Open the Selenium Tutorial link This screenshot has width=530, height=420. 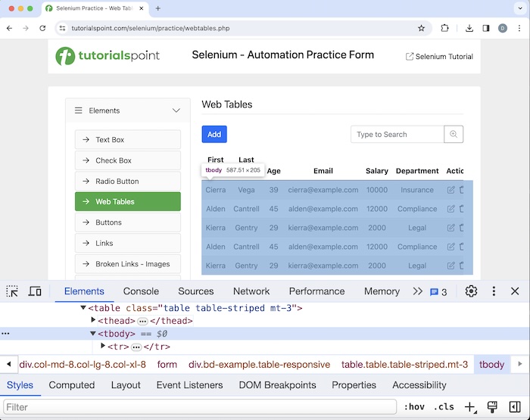(x=440, y=57)
